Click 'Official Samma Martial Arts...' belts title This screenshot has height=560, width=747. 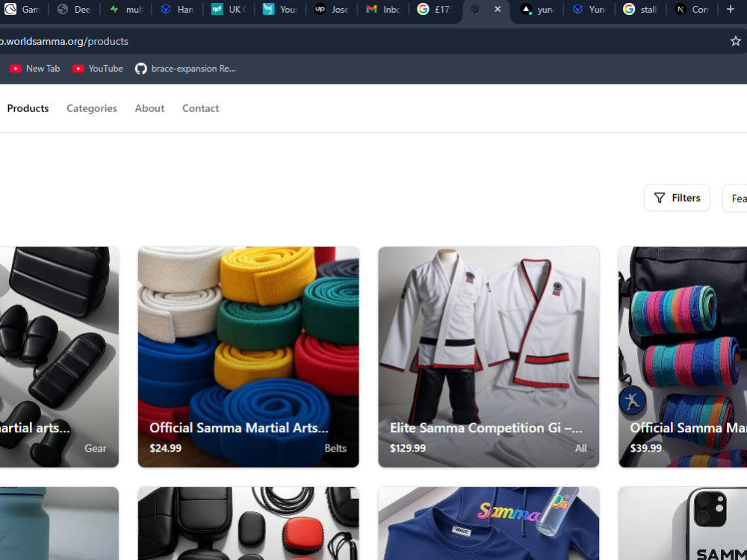[239, 428]
